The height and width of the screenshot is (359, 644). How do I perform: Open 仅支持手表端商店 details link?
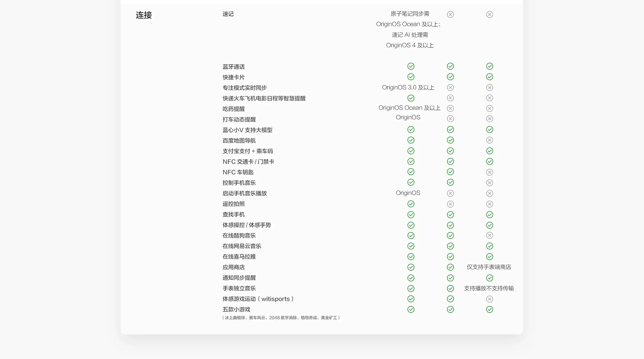click(x=489, y=267)
